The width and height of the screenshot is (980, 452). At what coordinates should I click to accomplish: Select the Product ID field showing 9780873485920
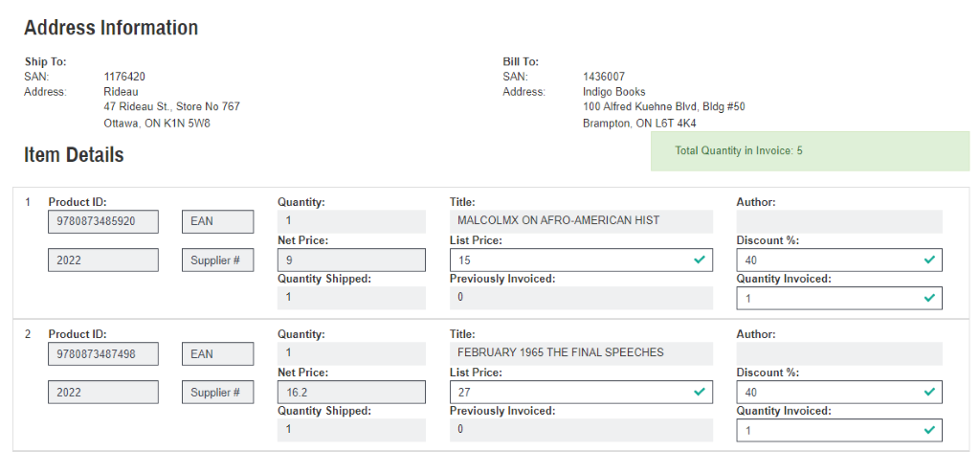[x=103, y=222]
